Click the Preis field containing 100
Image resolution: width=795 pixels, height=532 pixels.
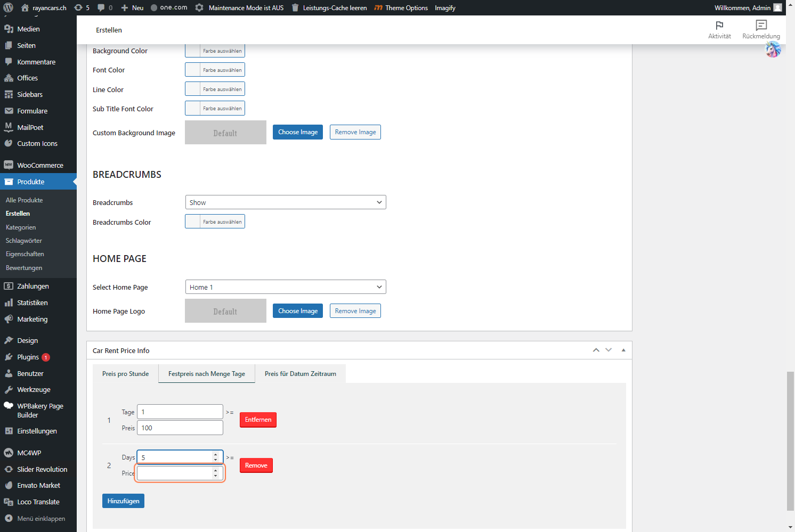(180, 428)
